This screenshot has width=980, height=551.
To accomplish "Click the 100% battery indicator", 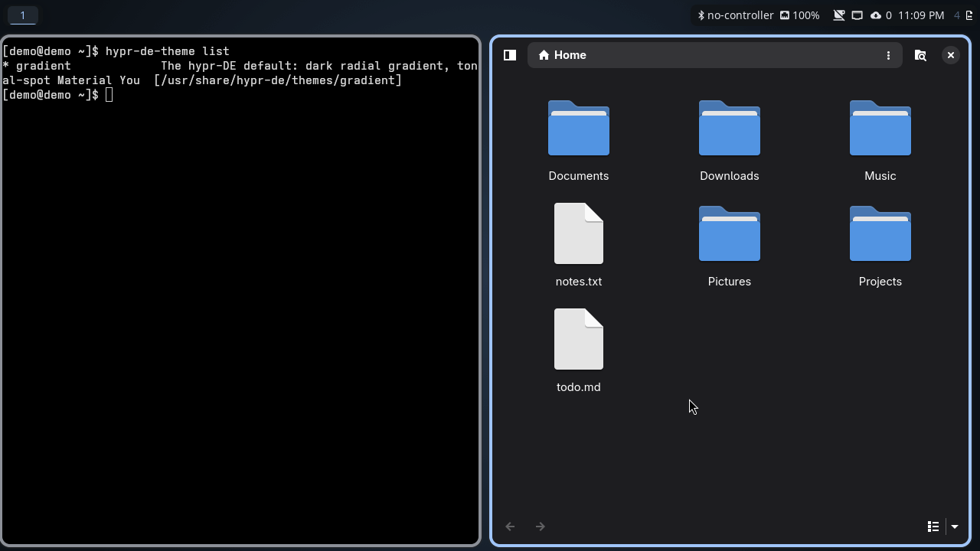I will [800, 15].
